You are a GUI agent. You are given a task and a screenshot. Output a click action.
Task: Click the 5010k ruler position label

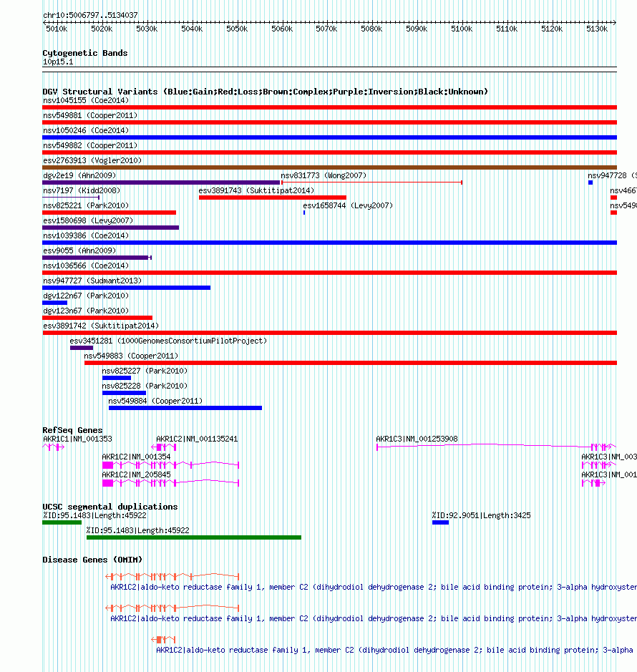tap(57, 29)
